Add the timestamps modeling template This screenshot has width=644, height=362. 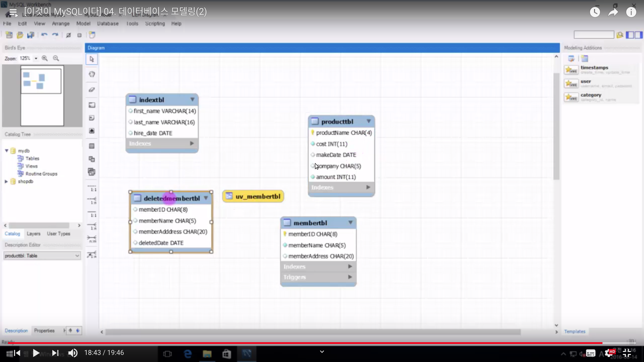(x=601, y=70)
